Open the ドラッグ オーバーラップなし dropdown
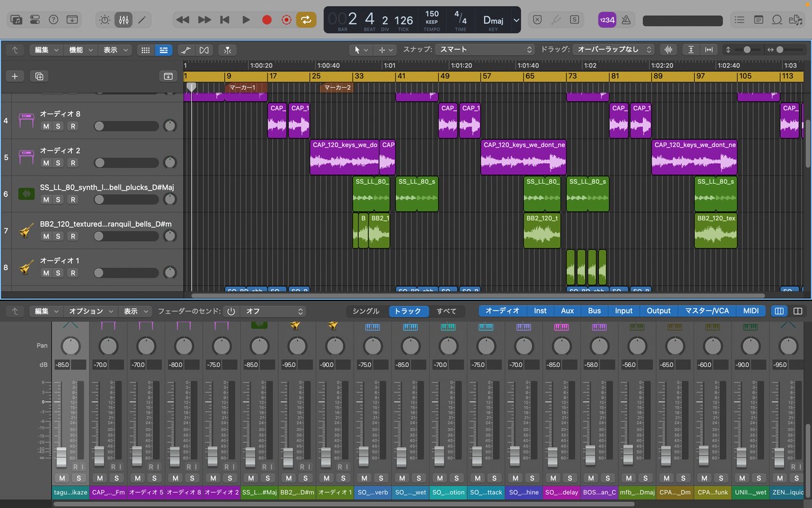Screen dimensions: 812x508 point(614,50)
